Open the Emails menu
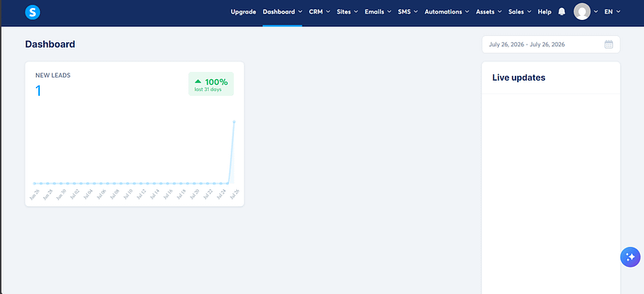 (x=378, y=12)
